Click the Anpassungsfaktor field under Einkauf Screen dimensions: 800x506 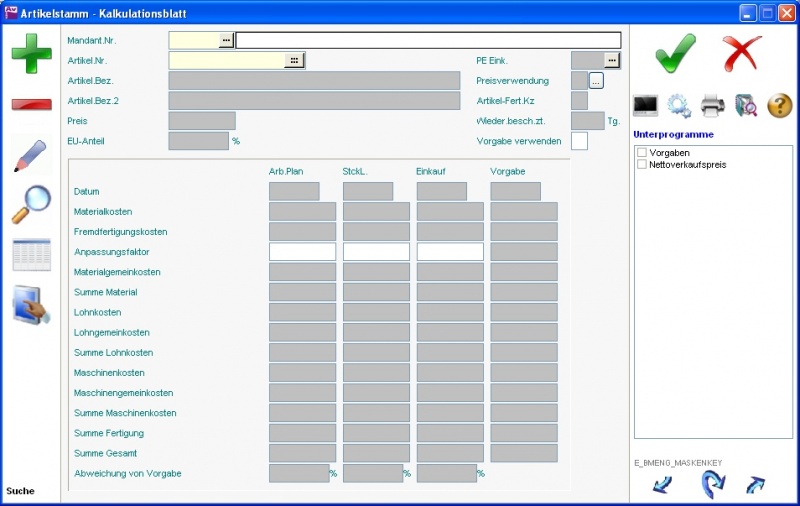[x=450, y=252]
